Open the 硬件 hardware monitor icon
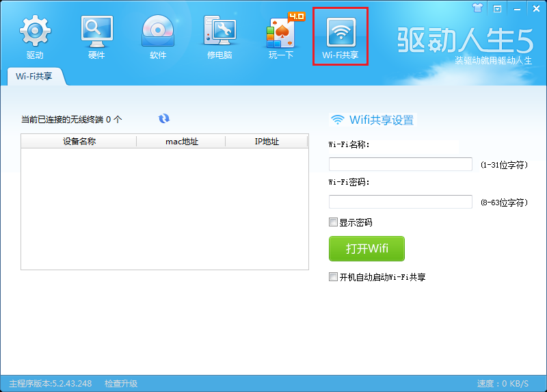The image size is (547, 392). [96, 37]
